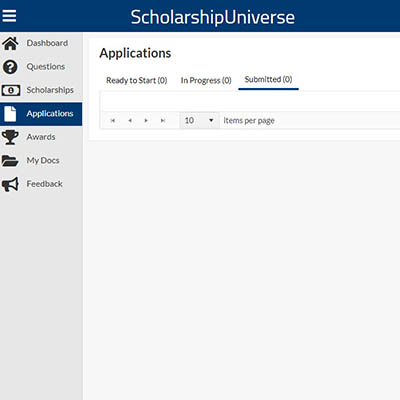This screenshot has width=400, height=400.
Task: Go to previous page of results
Action: [130, 121]
